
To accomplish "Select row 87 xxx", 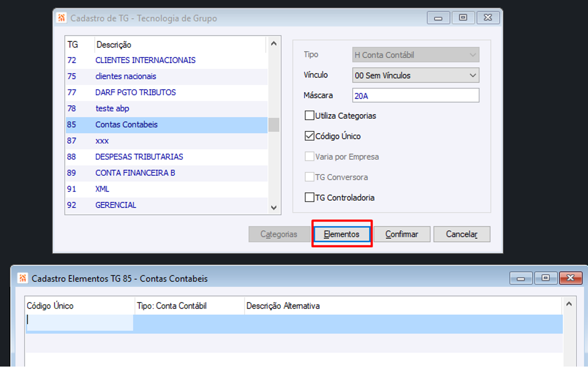I will [167, 141].
